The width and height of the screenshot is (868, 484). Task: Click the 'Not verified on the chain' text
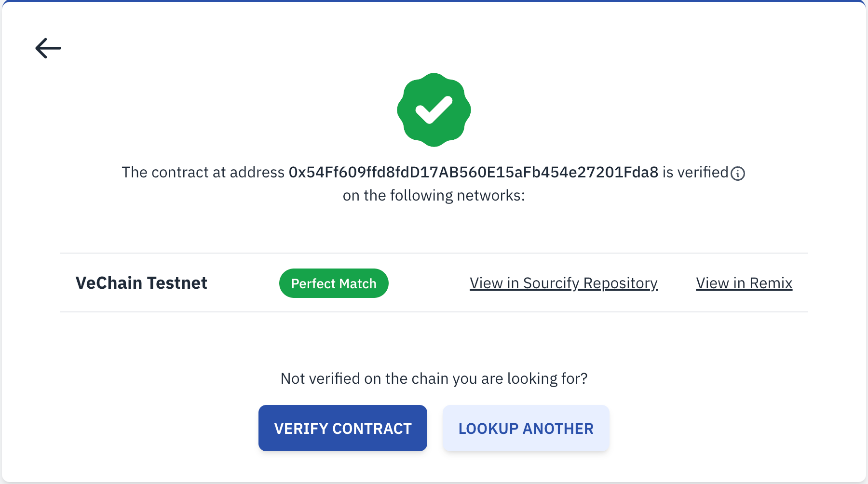point(434,378)
